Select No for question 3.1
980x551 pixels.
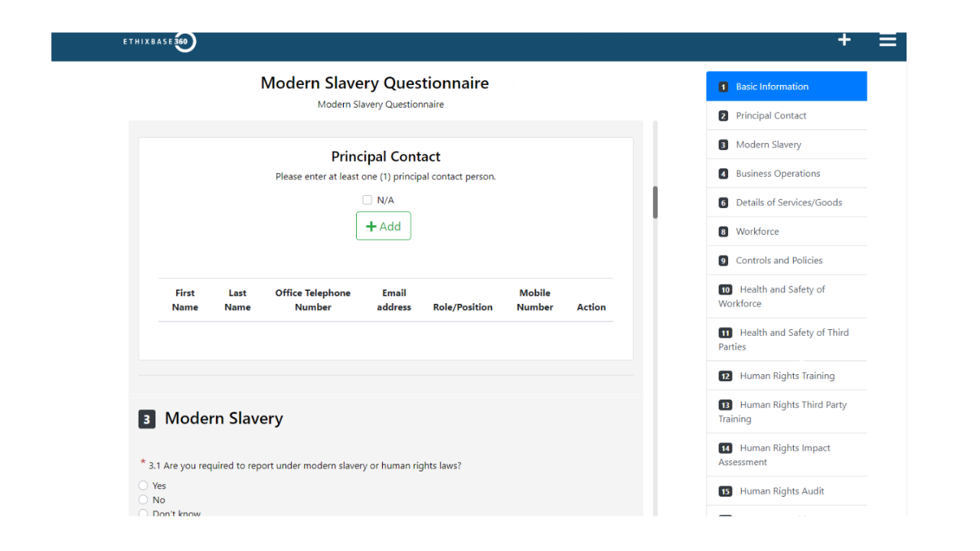[x=143, y=499]
